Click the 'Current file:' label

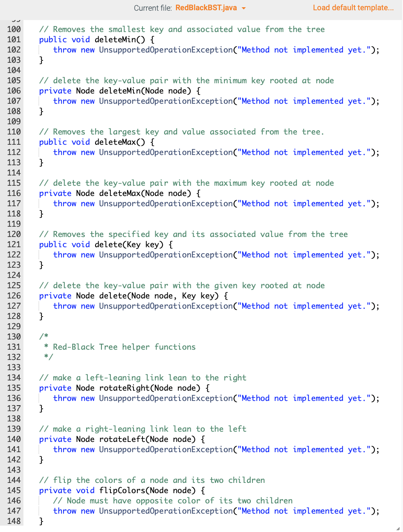coord(153,8)
